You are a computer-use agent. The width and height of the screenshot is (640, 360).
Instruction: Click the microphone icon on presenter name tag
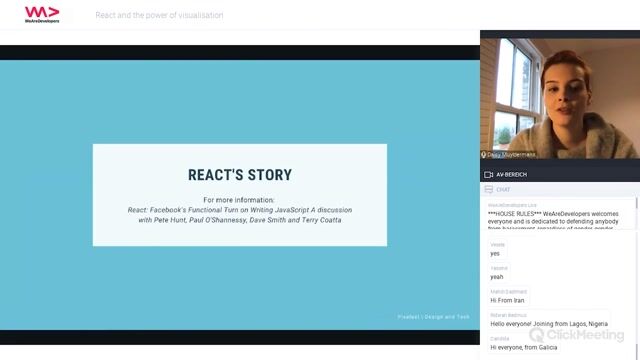coord(484,155)
